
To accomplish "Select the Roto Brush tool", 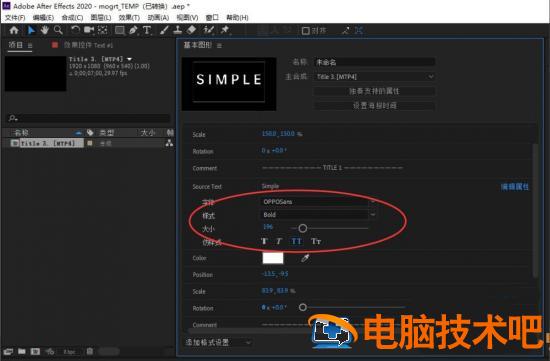I will tap(208, 31).
